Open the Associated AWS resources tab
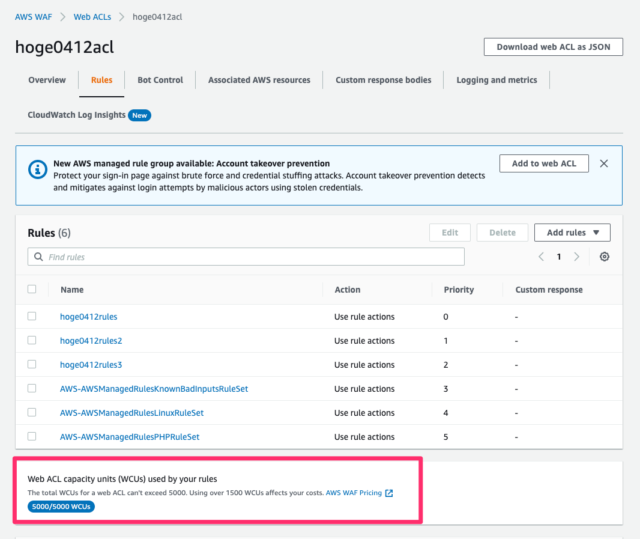The image size is (640, 539). pos(259,80)
